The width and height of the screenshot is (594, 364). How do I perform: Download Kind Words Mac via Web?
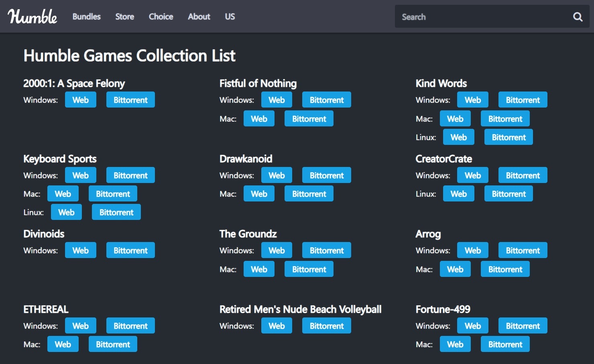click(x=455, y=119)
